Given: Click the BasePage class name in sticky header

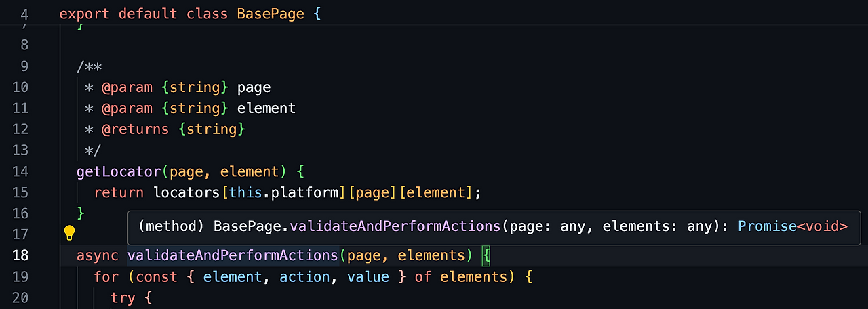Looking at the screenshot, I should pos(271,14).
